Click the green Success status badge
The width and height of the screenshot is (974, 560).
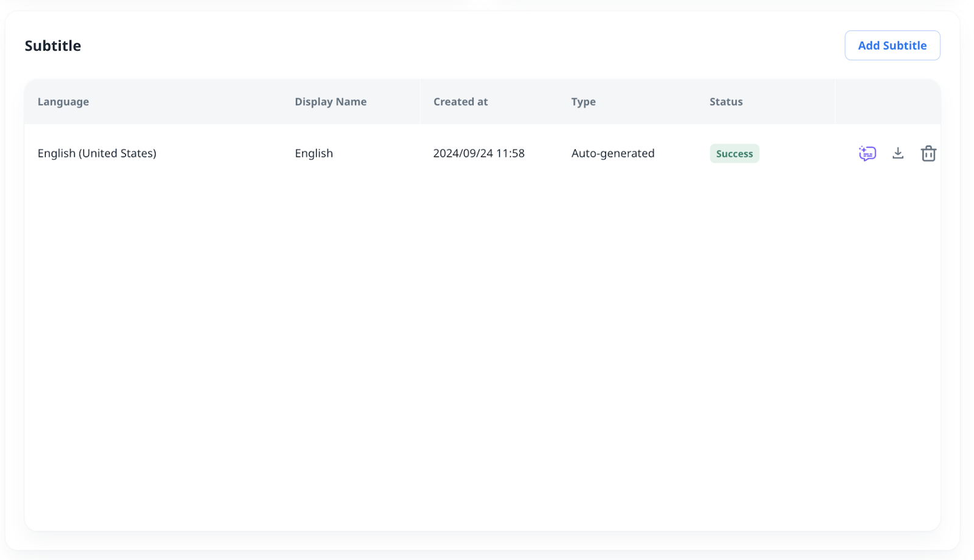[x=734, y=153]
